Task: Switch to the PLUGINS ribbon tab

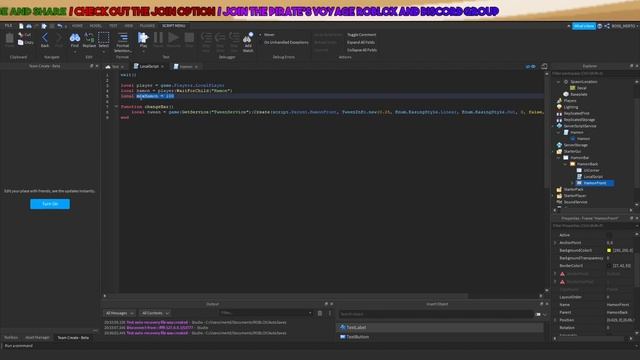Action: 147,26
